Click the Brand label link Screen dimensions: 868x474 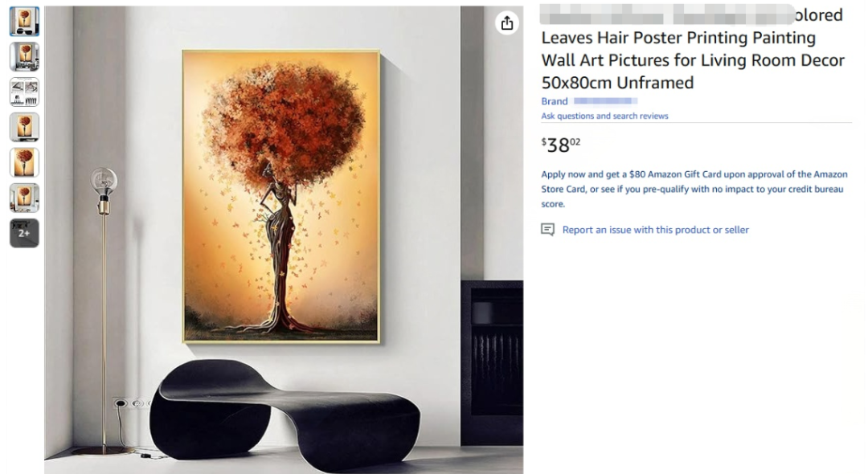(x=554, y=101)
